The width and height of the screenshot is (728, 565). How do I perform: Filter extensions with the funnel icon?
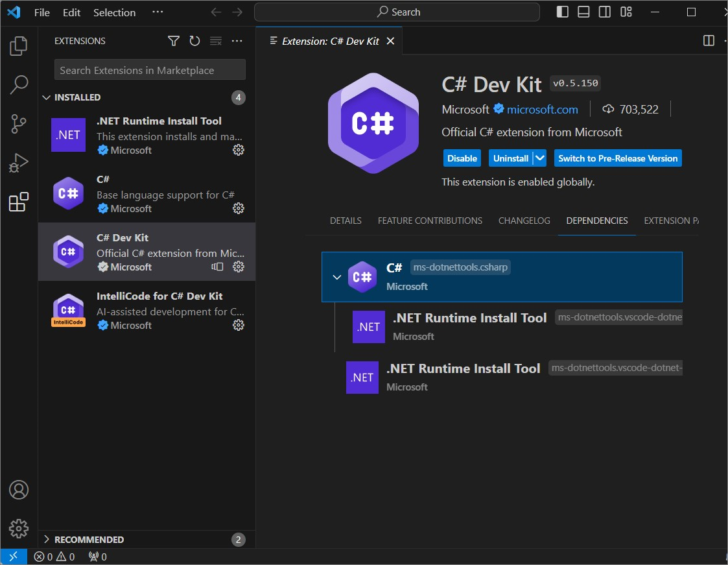pos(174,41)
